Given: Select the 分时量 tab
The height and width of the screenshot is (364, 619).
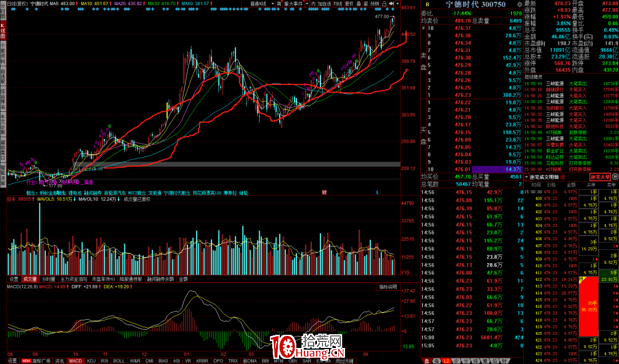Looking at the screenshot, I should click(49, 279).
